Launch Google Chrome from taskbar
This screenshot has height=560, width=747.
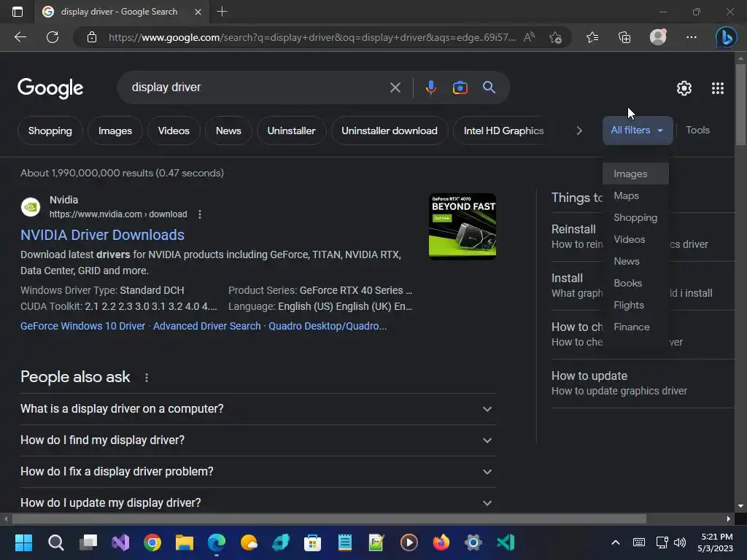(x=152, y=542)
